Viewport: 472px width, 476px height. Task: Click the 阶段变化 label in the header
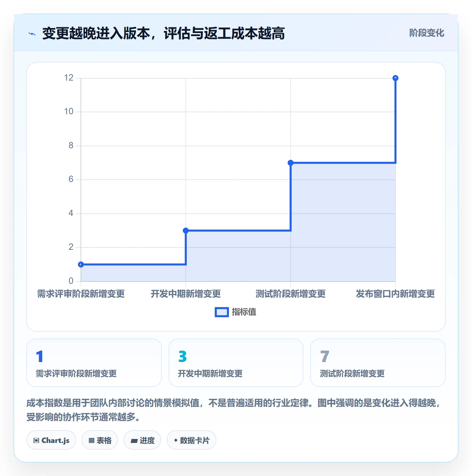pyautogui.click(x=426, y=33)
